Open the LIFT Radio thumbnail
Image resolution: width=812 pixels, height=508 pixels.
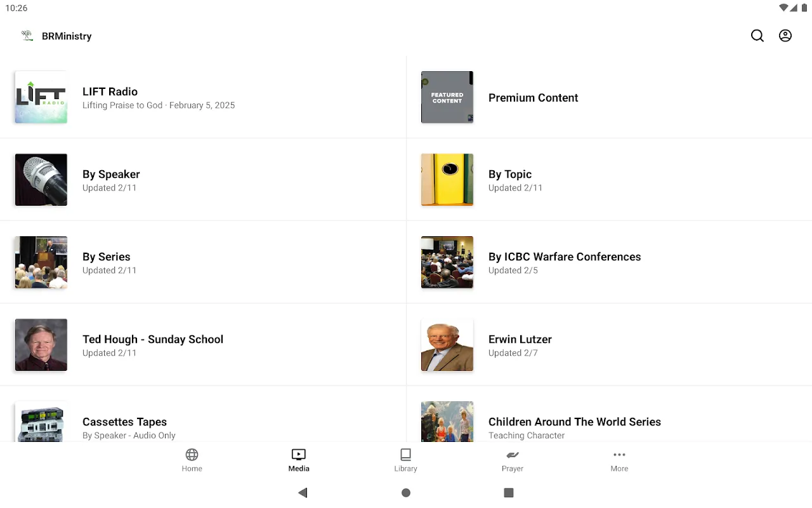41,97
